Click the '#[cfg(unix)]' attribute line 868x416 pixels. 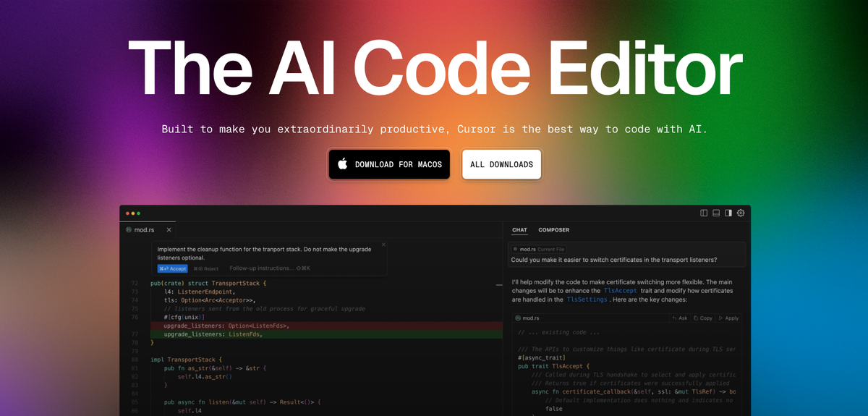(184, 317)
